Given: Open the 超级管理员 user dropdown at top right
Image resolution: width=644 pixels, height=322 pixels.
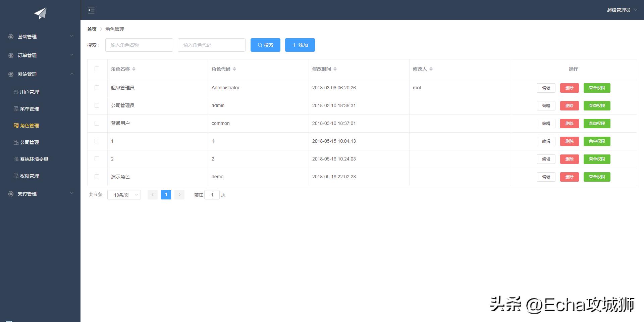Looking at the screenshot, I should 621,10.
